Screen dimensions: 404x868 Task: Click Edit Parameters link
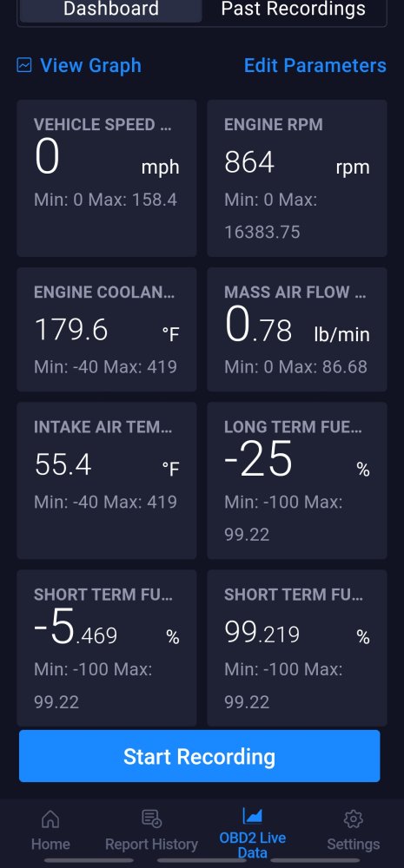point(315,65)
